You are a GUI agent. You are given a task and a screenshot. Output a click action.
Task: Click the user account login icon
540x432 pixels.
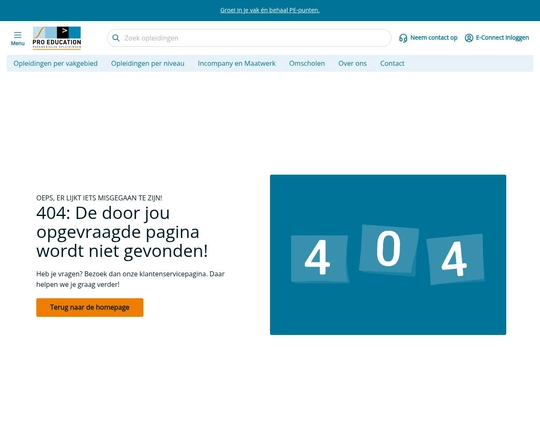click(x=469, y=38)
